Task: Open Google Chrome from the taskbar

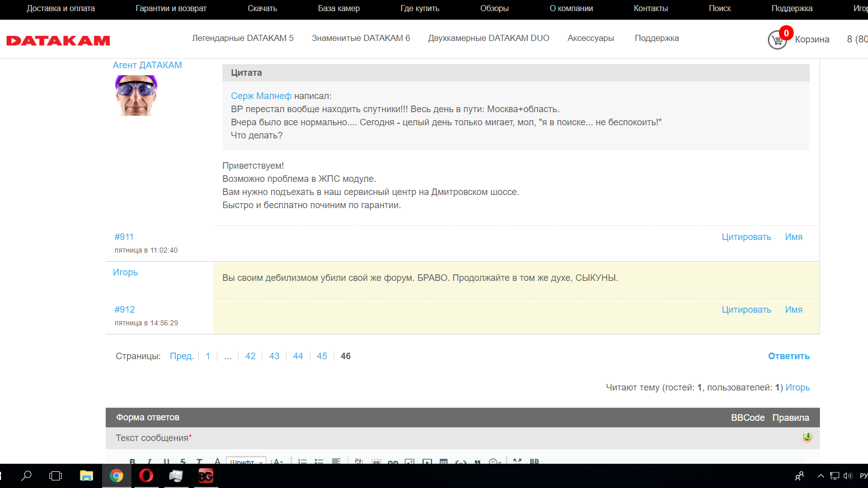Action: click(116, 476)
